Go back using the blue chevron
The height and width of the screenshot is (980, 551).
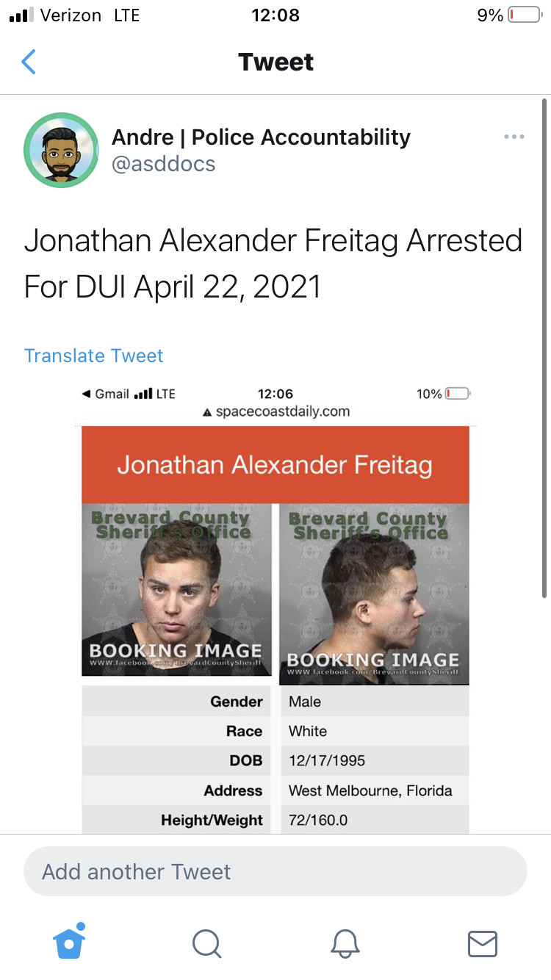tap(29, 62)
